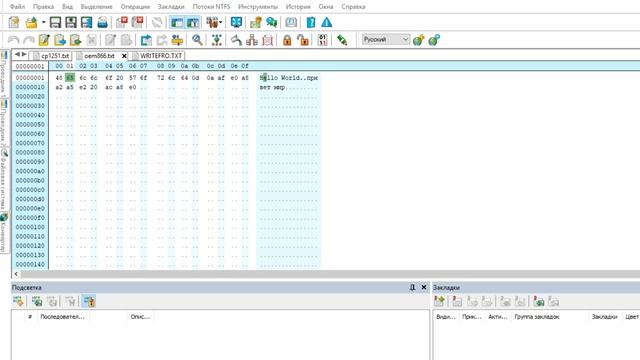Click the structure hierarchy icon

tap(252, 40)
